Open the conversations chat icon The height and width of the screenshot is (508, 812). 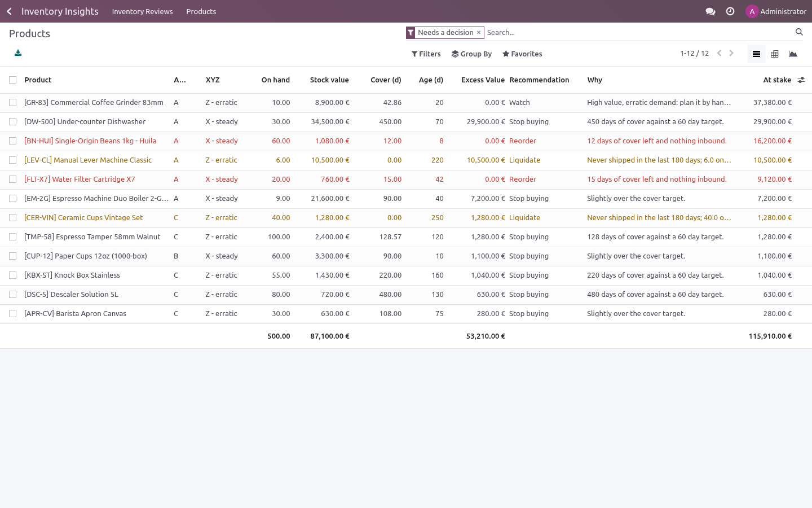[710, 11]
